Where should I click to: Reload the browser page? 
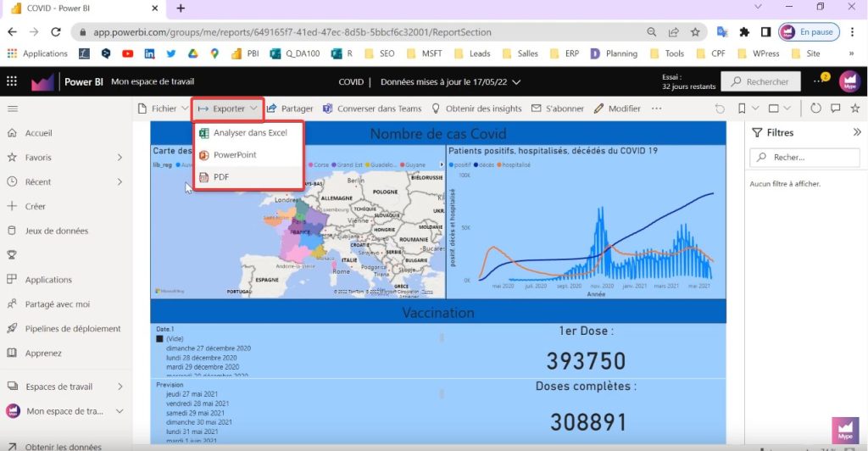click(55, 32)
